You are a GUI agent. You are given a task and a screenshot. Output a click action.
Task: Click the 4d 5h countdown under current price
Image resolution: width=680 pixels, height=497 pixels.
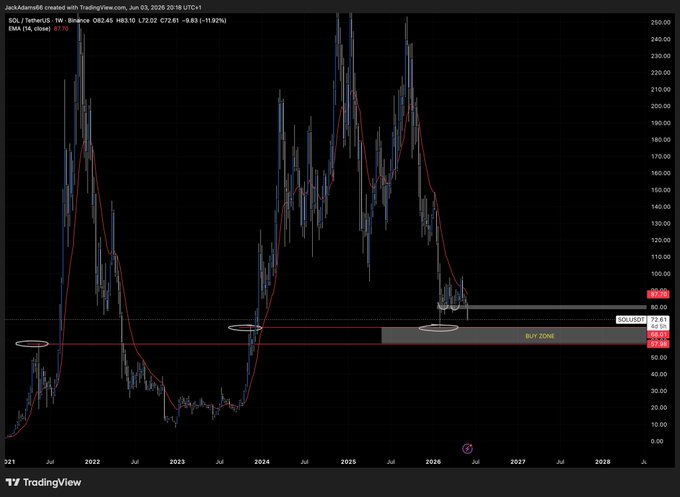(x=659, y=327)
